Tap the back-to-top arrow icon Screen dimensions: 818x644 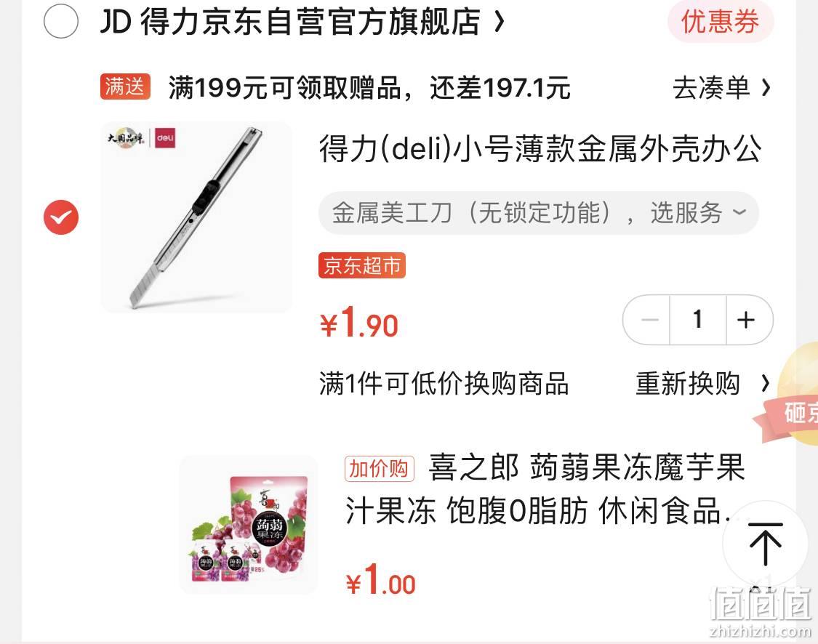[766, 544]
